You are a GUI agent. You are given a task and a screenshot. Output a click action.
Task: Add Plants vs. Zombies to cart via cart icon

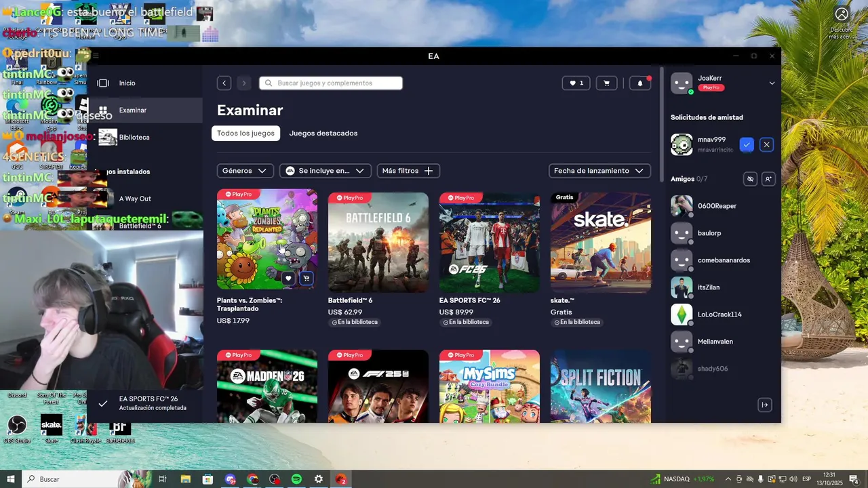click(x=307, y=278)
